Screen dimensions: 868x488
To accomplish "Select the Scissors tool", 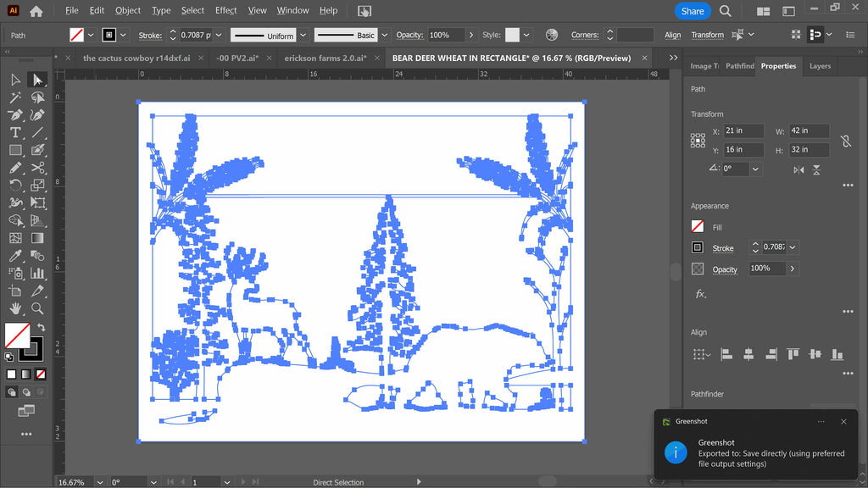I will pyautogui.click(x=37, y=168).
